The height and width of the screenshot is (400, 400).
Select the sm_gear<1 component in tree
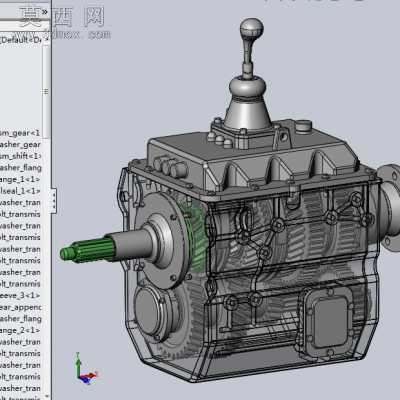[x=20, y=133]
